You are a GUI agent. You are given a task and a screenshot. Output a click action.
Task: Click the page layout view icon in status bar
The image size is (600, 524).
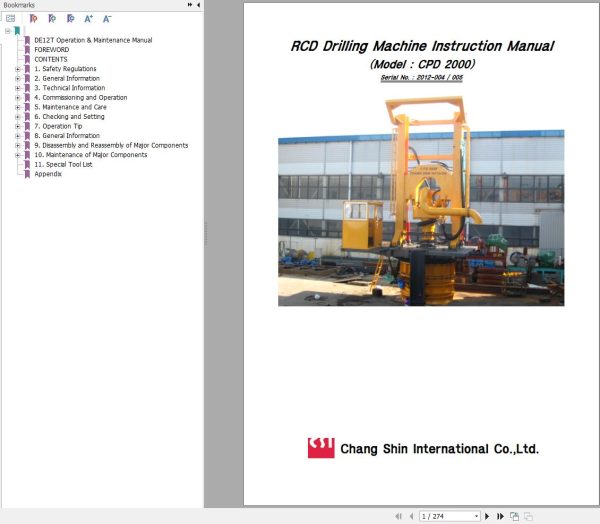515,516
